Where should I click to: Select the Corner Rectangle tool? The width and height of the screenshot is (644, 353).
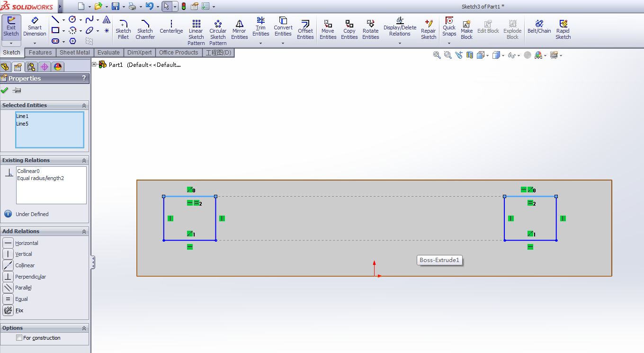tap(55, 30)
